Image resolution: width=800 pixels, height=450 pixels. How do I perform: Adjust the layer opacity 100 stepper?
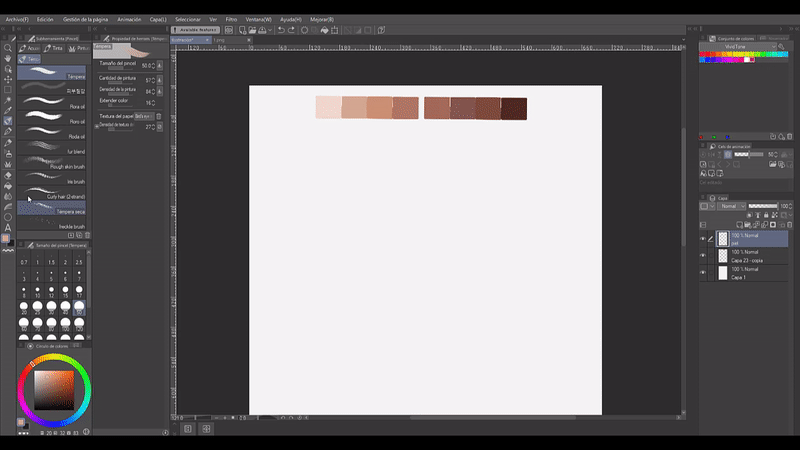coord(790,206)
